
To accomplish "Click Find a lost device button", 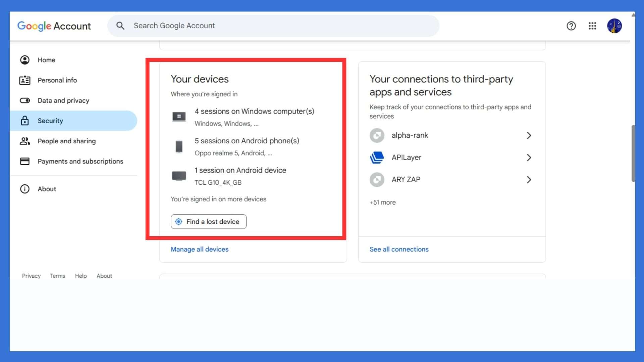I will [209, 222].
